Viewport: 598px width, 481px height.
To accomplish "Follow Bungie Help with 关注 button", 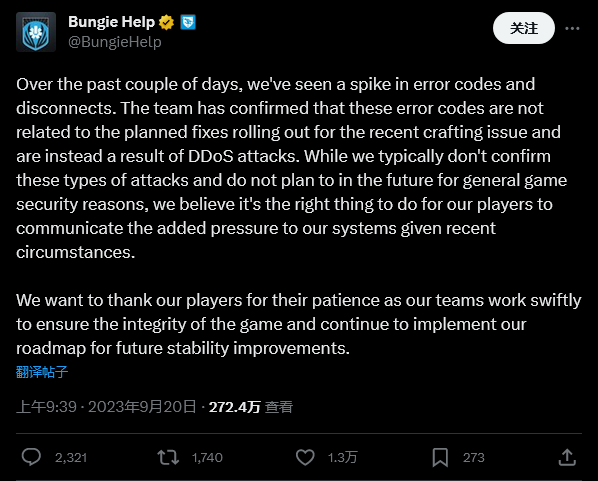I will click(524, 28).
